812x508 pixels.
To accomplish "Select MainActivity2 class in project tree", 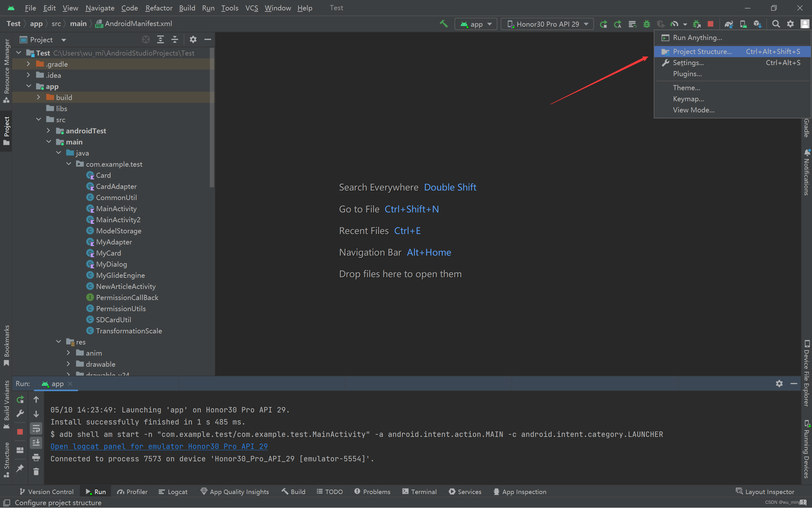I will pyautogui.click(x=118, y=220).
